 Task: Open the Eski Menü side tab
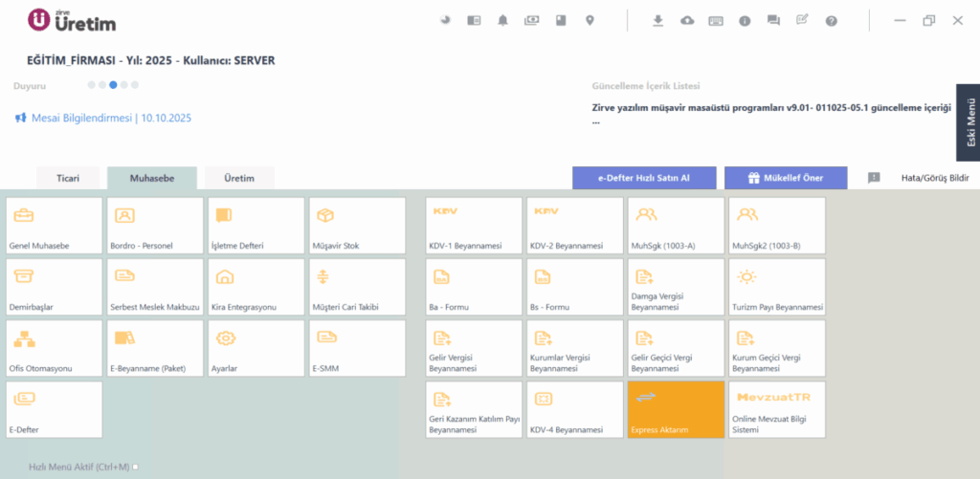click(x=969, y=122)
